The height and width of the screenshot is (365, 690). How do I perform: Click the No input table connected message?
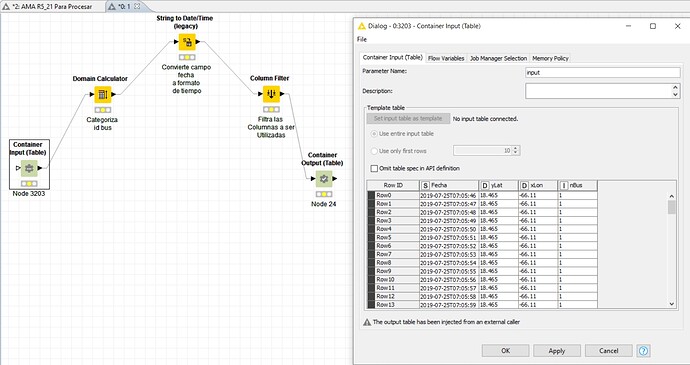point(485,119)
